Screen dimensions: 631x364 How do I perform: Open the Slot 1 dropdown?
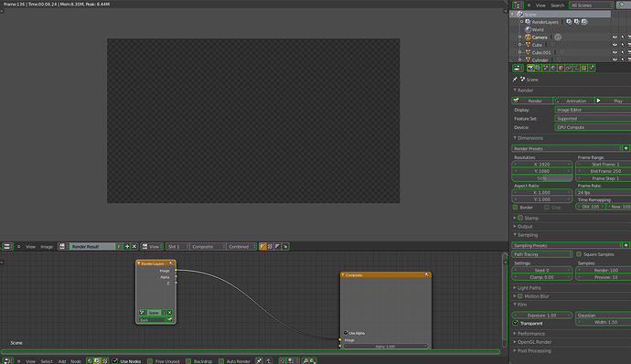tap(177, 246)
